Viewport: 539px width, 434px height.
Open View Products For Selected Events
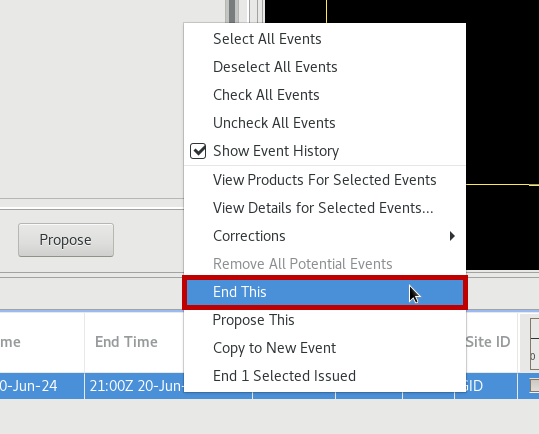pos(325,180)
